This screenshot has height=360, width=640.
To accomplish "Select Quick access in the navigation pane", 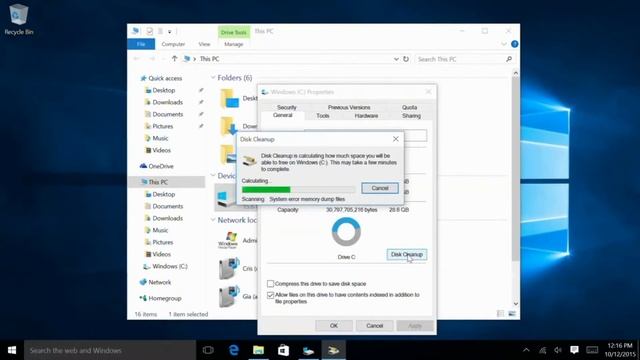I will click(161, 78).
